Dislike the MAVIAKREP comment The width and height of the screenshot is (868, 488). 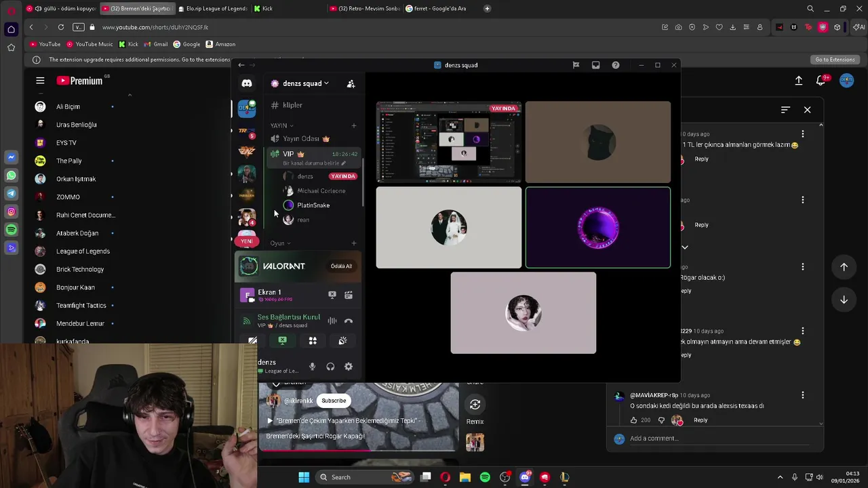click(661, 420)
